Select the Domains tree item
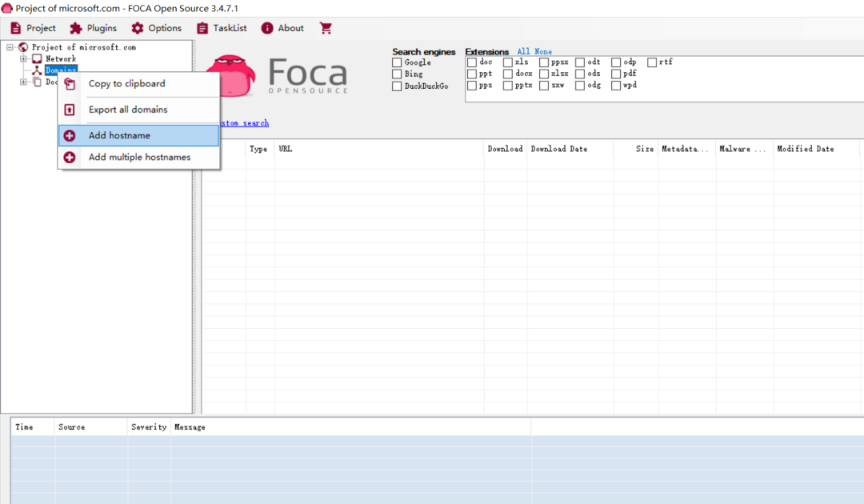 (61, 70)
